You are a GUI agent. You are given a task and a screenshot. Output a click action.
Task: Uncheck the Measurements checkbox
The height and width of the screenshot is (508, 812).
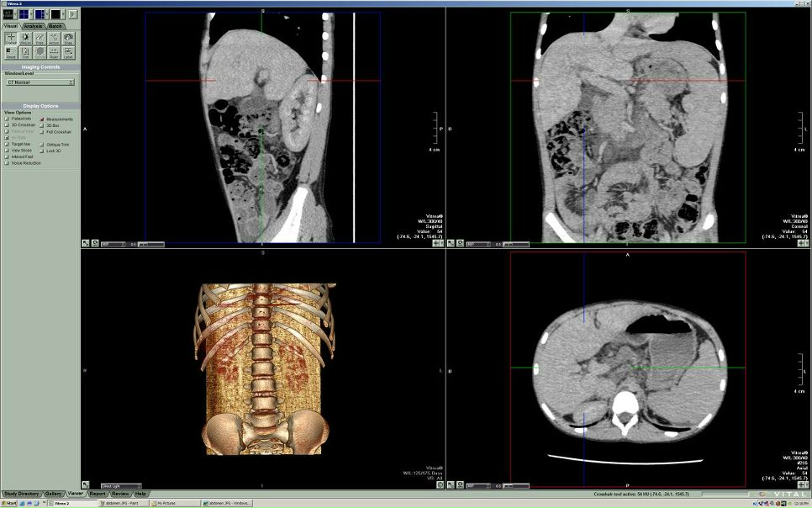tap(42, 119)
